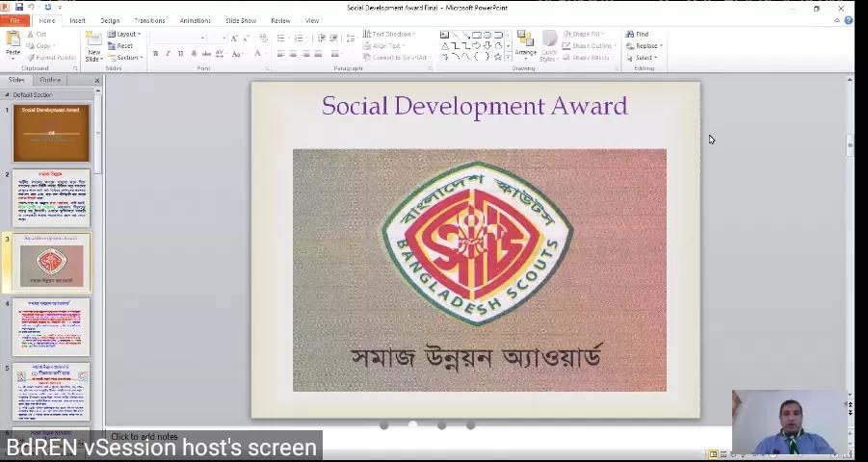868x462 pixels.
Task: Click the Cut scissors icon
Action: tap(30, 34)
